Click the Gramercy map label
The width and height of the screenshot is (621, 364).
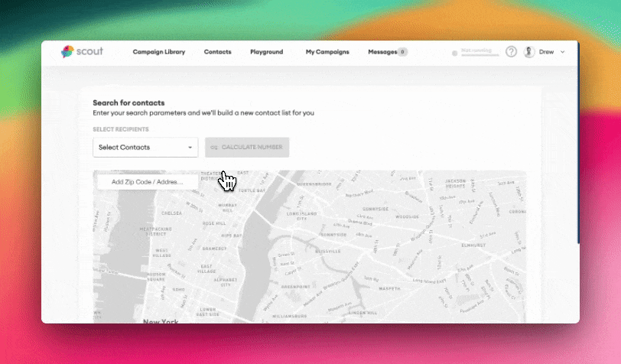[214, 249]
